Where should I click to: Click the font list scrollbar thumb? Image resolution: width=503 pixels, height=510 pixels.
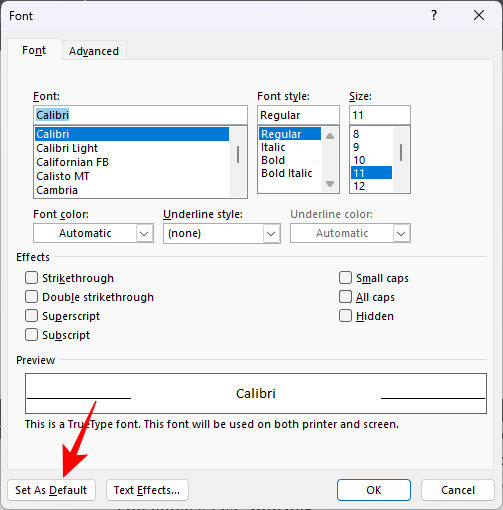(x=238, y=154)
